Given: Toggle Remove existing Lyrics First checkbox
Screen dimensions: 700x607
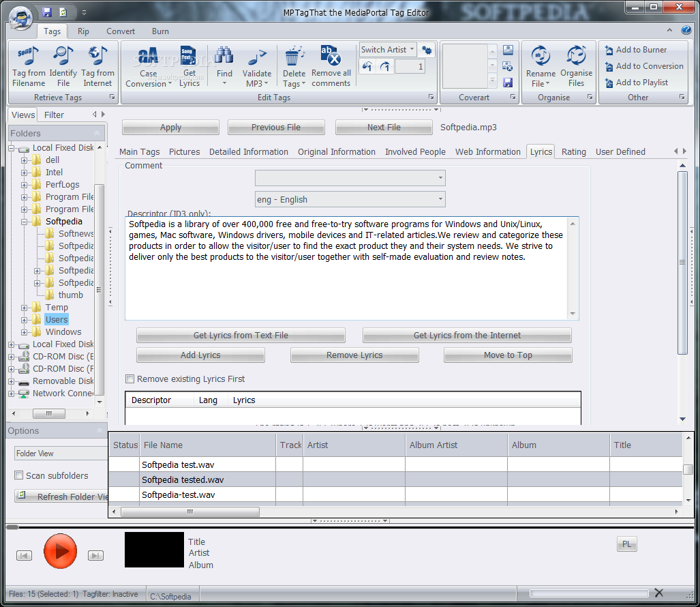Looking at the screenshot, I should pyautogui.click(x=130, y=379).
